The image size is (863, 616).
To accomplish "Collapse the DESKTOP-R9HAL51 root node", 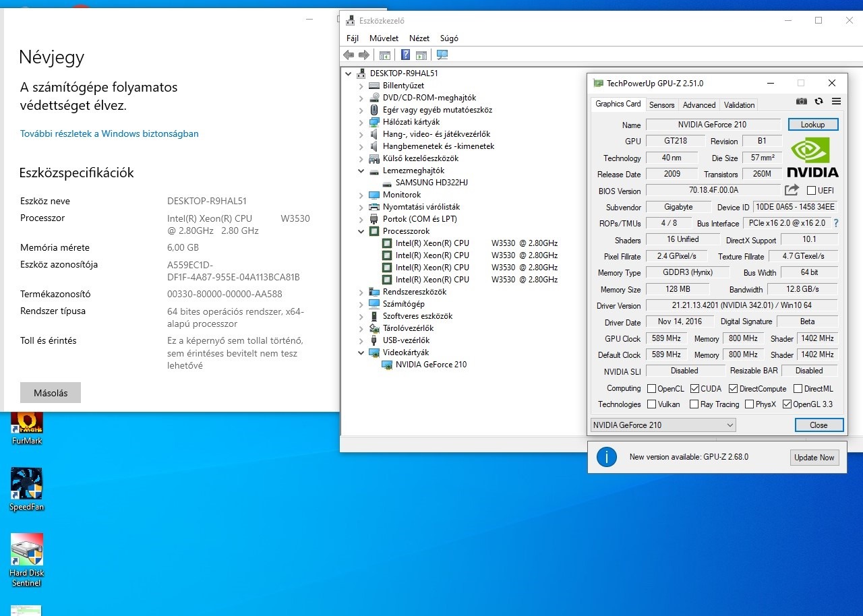I will pos(348,73).
